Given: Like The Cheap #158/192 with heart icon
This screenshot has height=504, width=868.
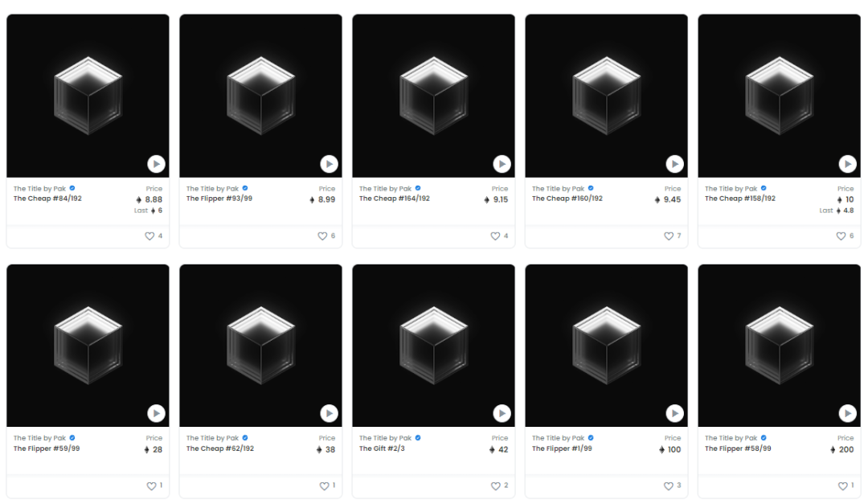Looking at the screenshot, I should click(841, 236).
